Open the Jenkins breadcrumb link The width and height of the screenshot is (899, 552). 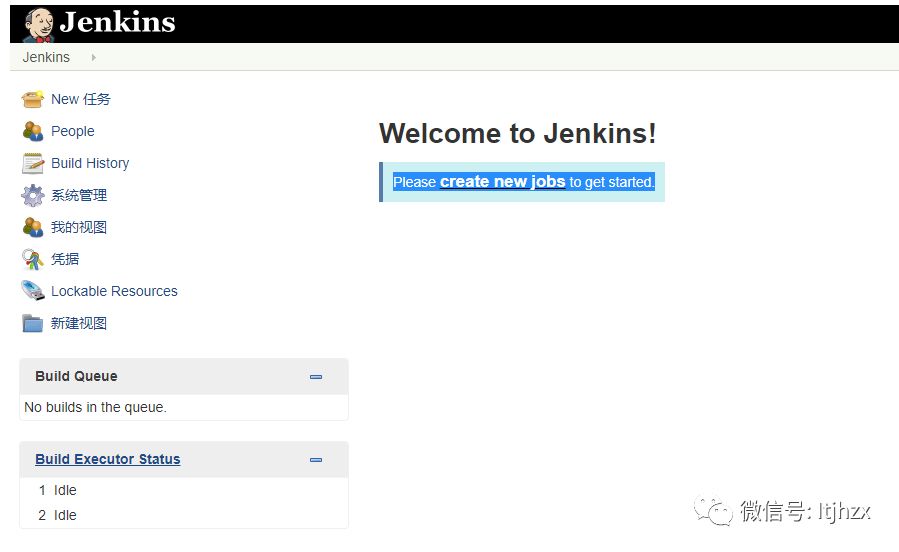(x=46, y=57)
